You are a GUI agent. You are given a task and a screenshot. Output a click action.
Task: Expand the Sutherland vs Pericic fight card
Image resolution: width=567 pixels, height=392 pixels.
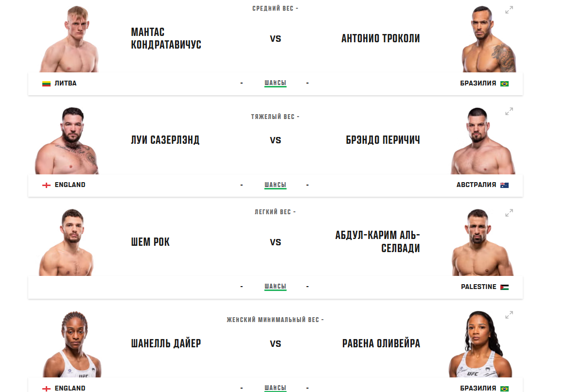[509, 111]
